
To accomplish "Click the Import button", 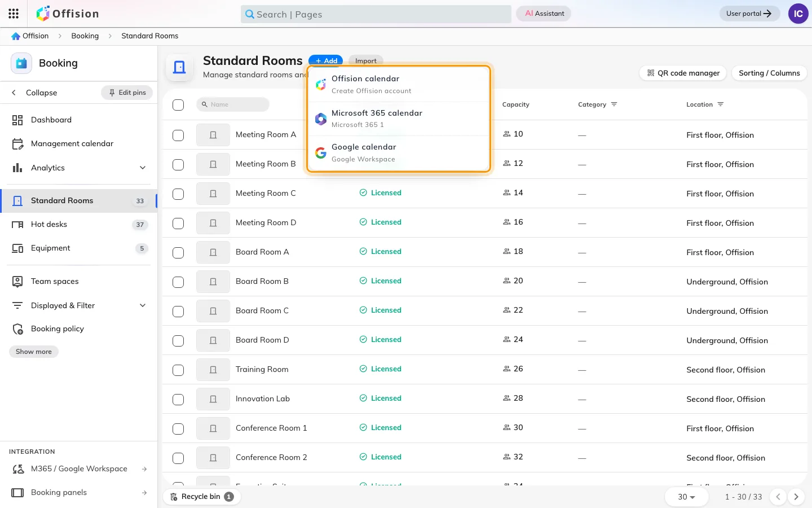I will pyautogui.click(x=366, y=60).
